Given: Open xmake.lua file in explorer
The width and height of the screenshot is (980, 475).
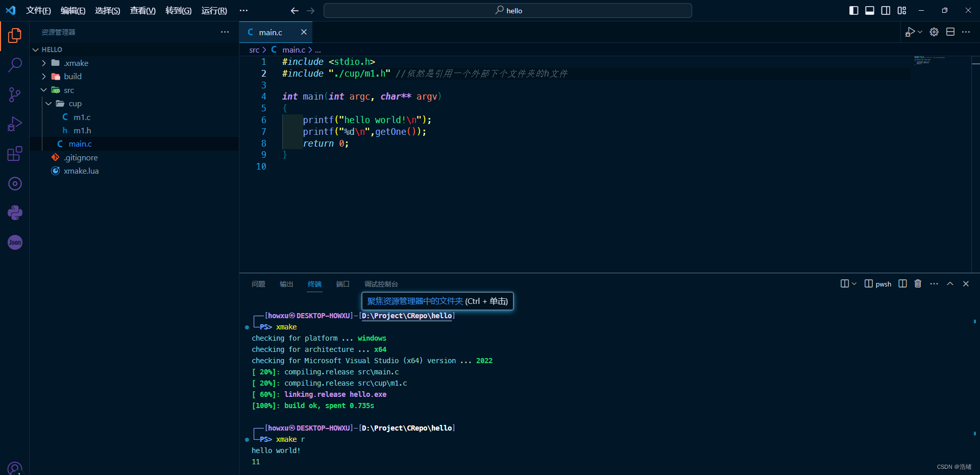Looking at the screenshot, I should pos(81,171).
